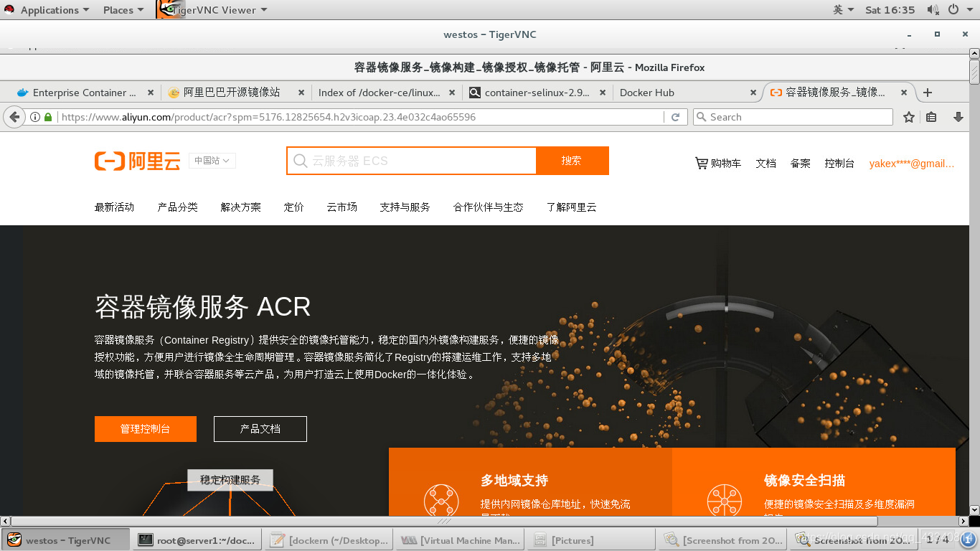980x551 pixels.
Task: Open the downloads arrow icon
Action: (958, 117)
